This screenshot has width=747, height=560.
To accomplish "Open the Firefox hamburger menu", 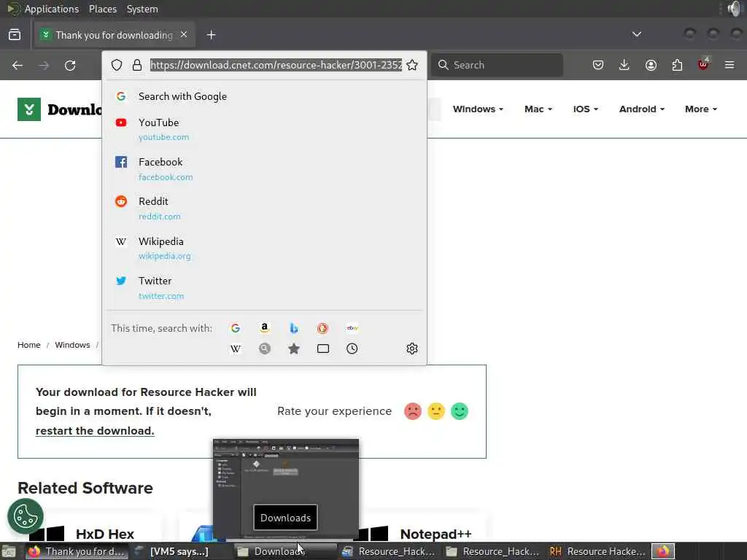I will click(x=729, y=65).
